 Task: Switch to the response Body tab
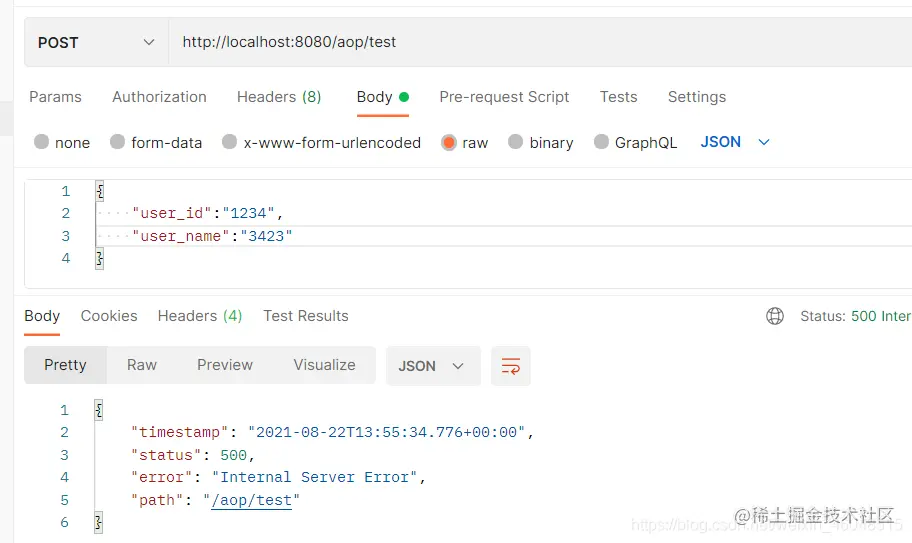pyautogui.click(x=42, y=316)
